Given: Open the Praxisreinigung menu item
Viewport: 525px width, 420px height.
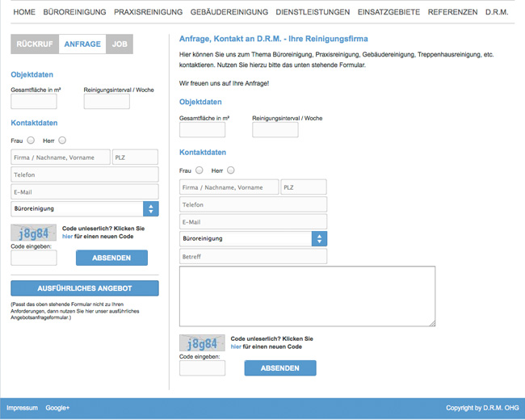Looking at the screenshot, I should (x=147, y=12).
